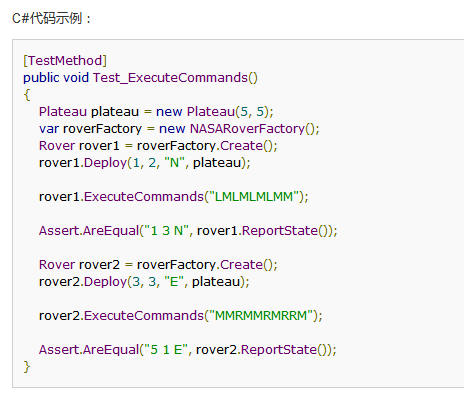Click the heading "C#代码示例："
Image resolution: width=464 pixels, height=405 pixels.
tap(51, 18)
